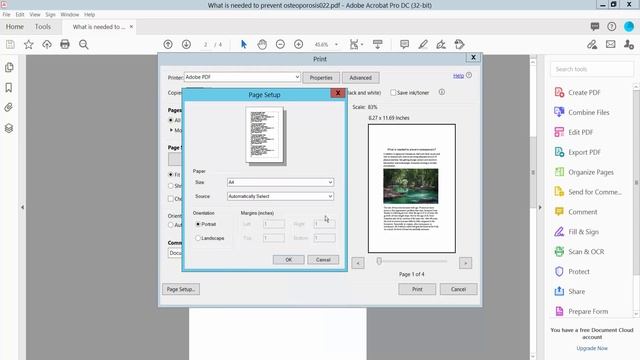Viewport: 640px width, 360px height.
Task: Click the add comment note icon in toolbar
Action: [404, 44]
